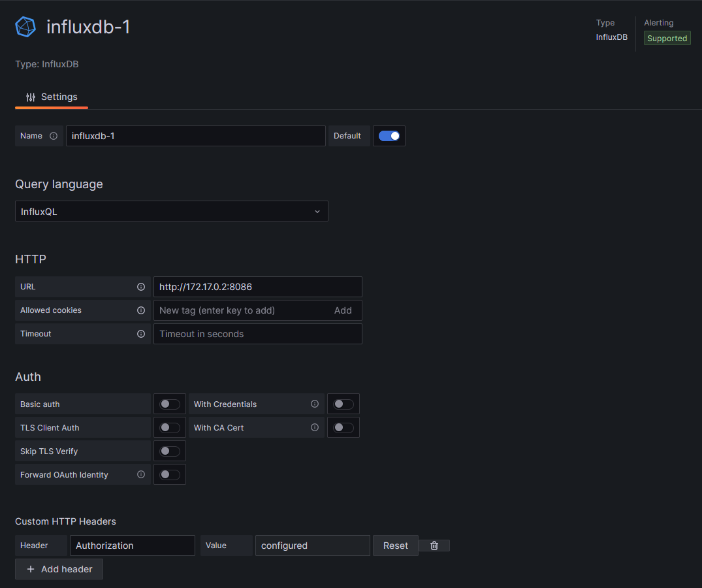The image size is (702, 588).
Task: Delete the Authorization header with trash icon
Action: tap(434, 546)
